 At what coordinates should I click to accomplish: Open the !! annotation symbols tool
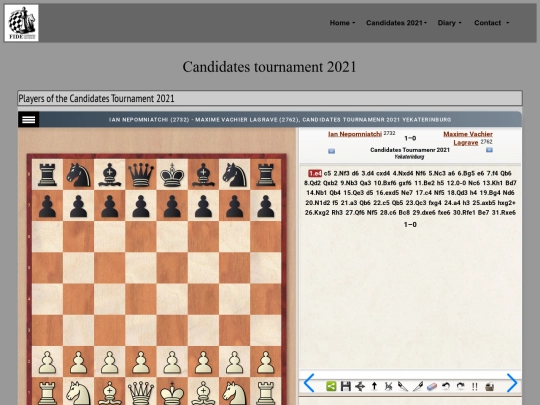coord(475,386)
